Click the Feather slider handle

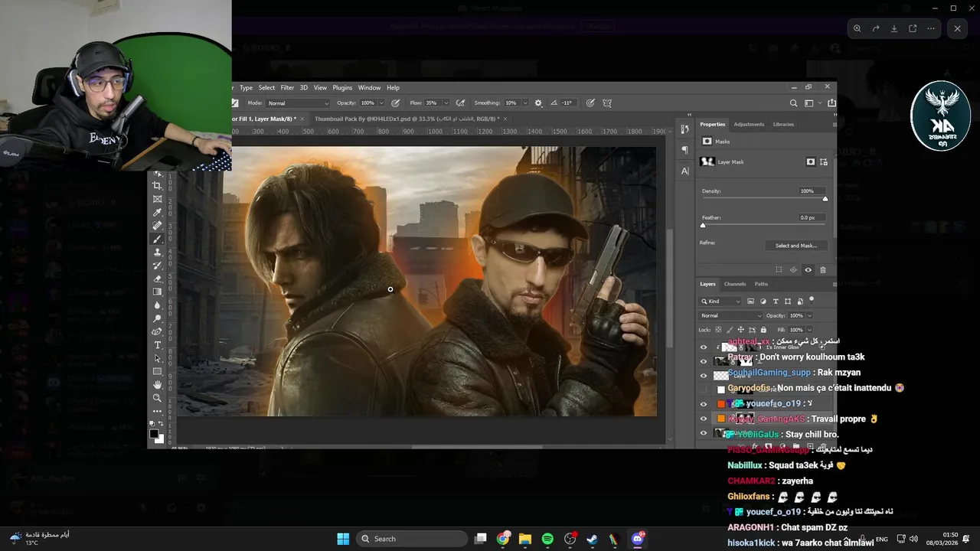pyautogui.click(x=703, y=226)
